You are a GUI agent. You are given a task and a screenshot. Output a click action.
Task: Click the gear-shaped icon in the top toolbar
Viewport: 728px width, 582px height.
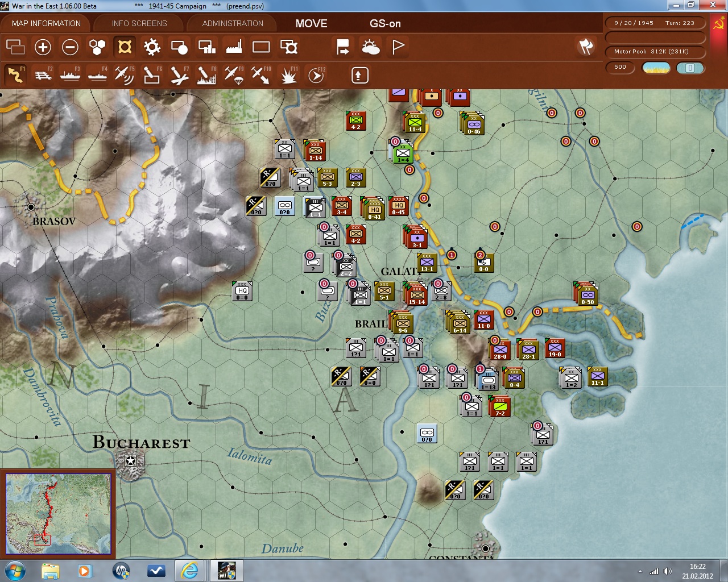(x=152, y=47)
